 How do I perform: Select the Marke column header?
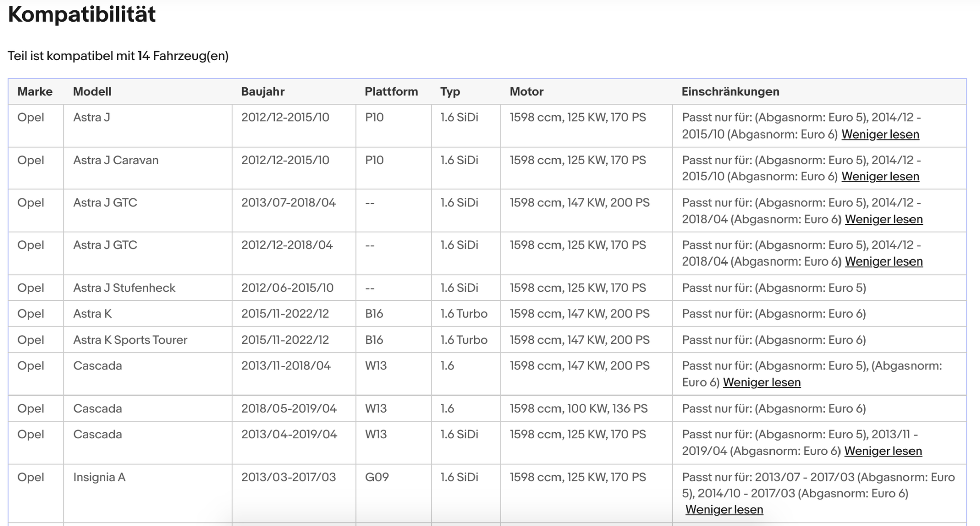(x=35, y=92)
